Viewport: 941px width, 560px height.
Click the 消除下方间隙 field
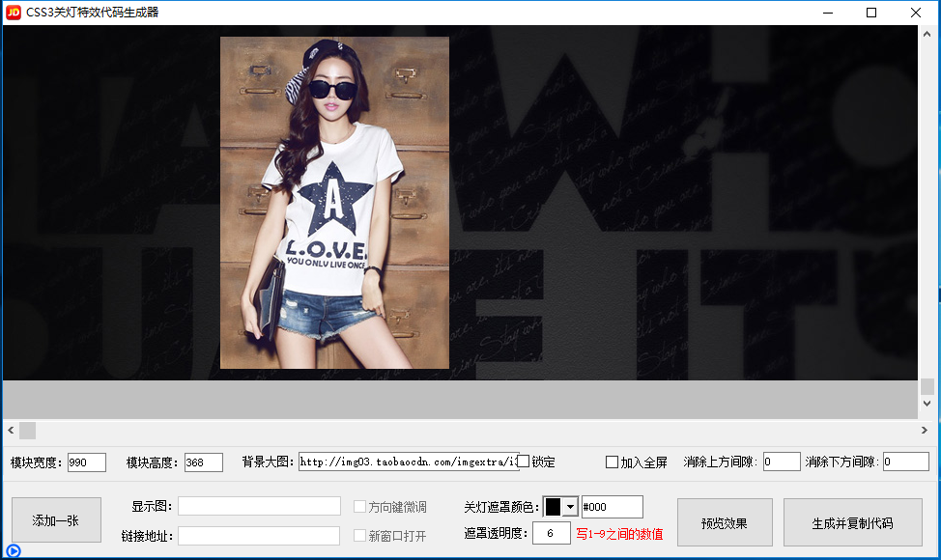point(905,462)
